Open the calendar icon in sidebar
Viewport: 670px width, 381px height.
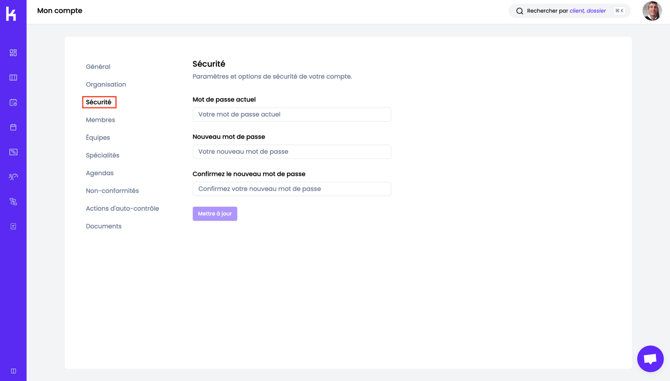coord(13,127)
